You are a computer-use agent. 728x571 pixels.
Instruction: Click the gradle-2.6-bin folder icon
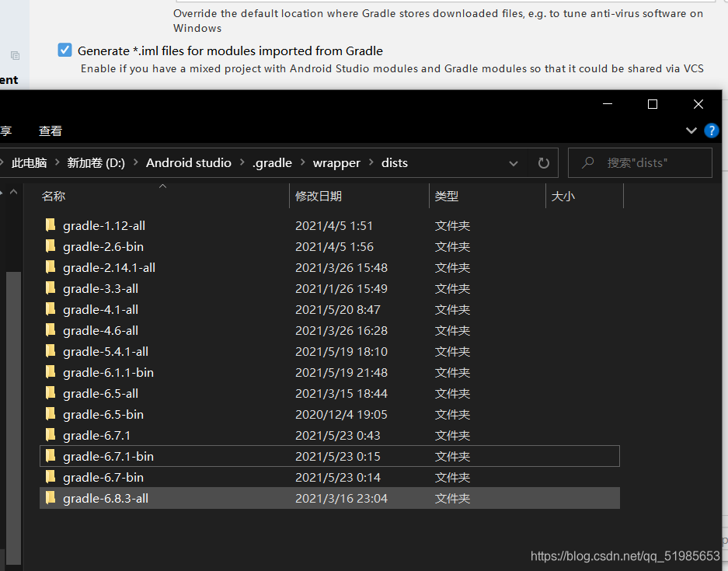[51, 246]
